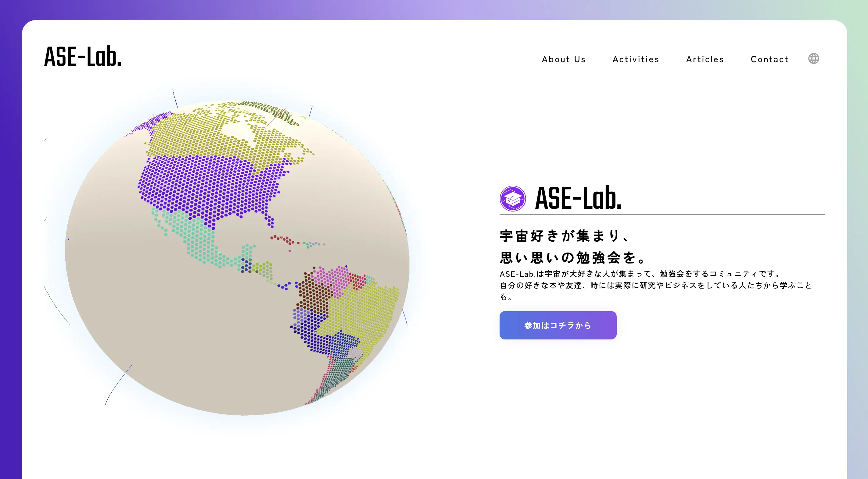Open the Contact menu item
The width and height of the screenshot is (868, 479).
769,59
